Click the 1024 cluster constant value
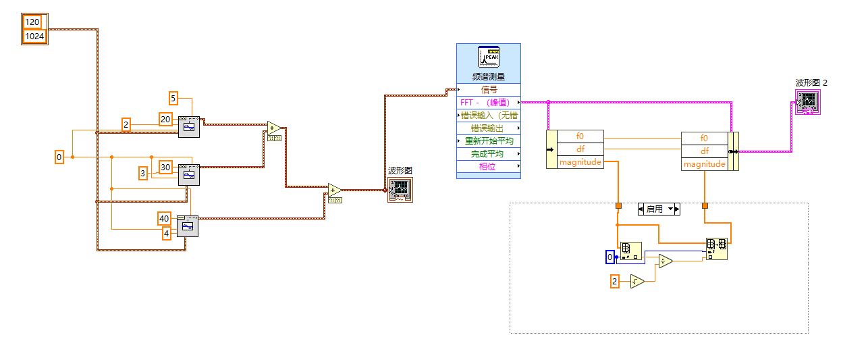Viewport: 868px width, 356px height. (x=34, y=36)
